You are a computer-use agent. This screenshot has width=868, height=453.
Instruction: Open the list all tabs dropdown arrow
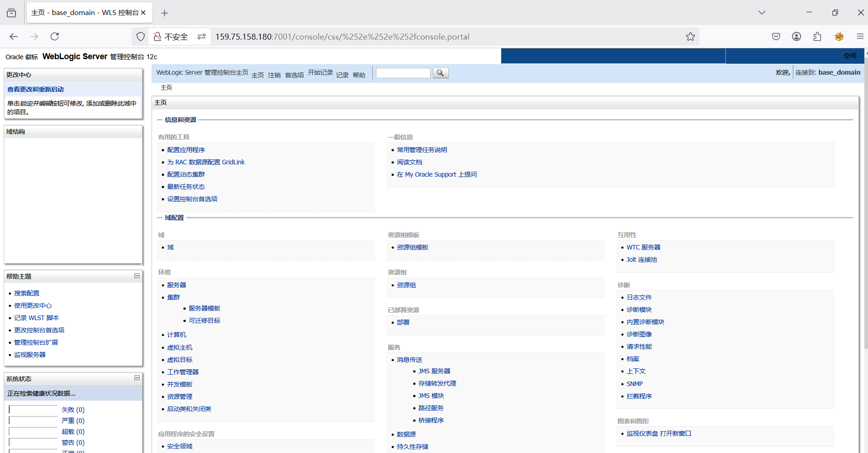point(762,13)
